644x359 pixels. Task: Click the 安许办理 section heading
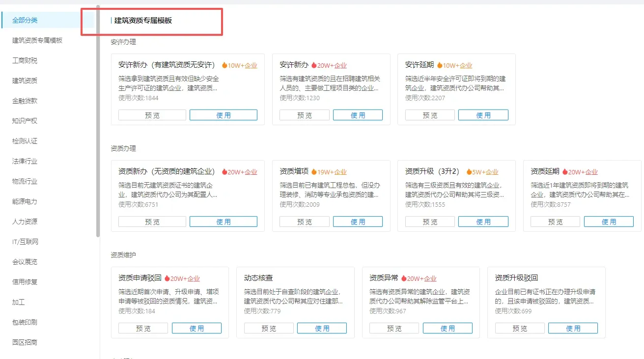123,42
